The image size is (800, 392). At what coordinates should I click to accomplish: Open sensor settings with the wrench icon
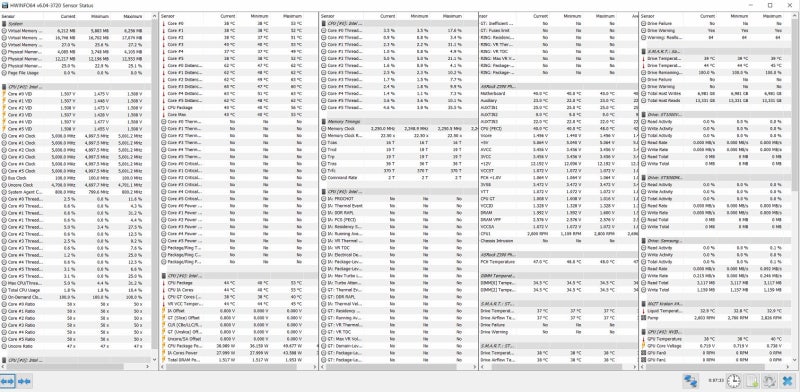pos(769,381)
